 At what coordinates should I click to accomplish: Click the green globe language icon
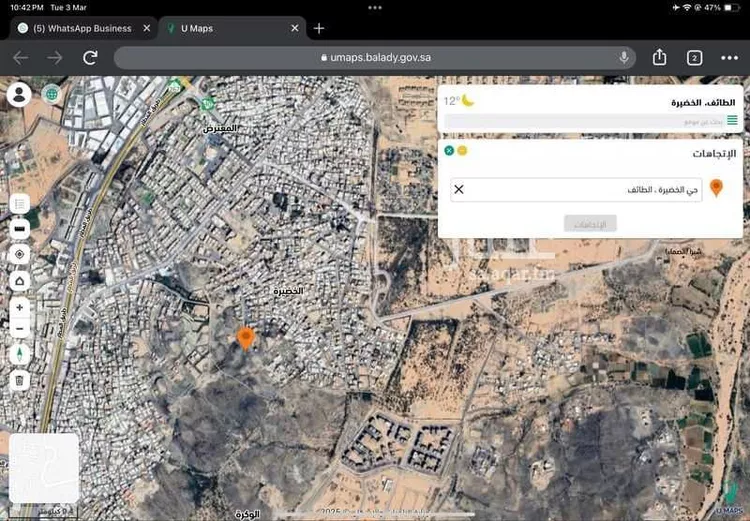pos(51,94)
